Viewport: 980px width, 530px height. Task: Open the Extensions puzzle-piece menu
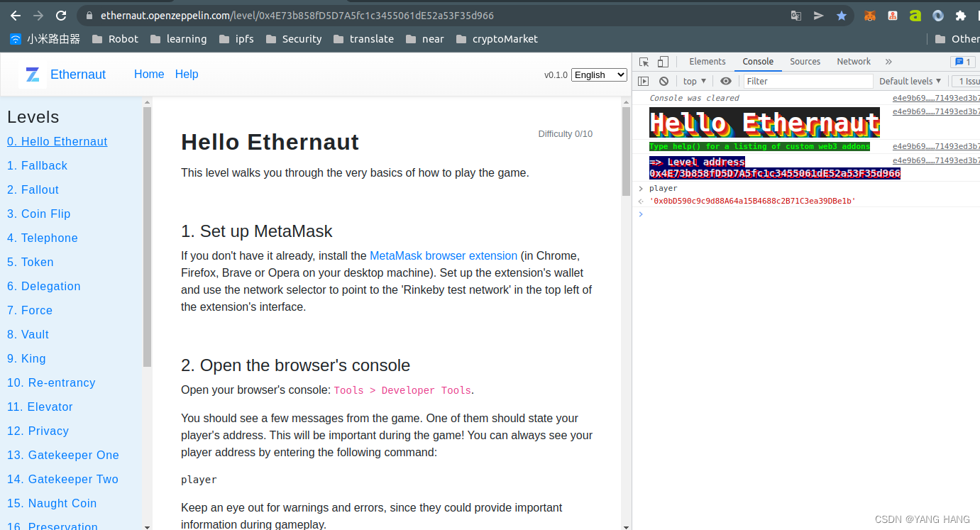961,16
